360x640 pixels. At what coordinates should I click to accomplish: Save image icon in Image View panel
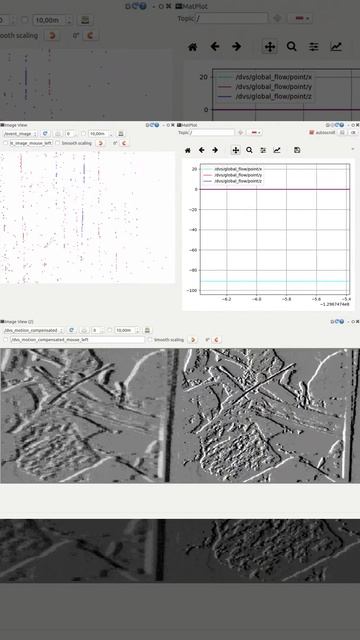(120, 133)
